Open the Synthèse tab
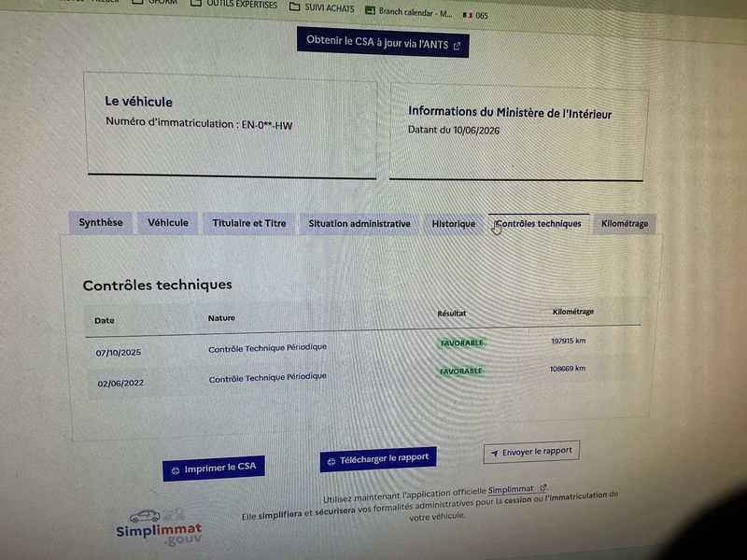 coord(101,222)
